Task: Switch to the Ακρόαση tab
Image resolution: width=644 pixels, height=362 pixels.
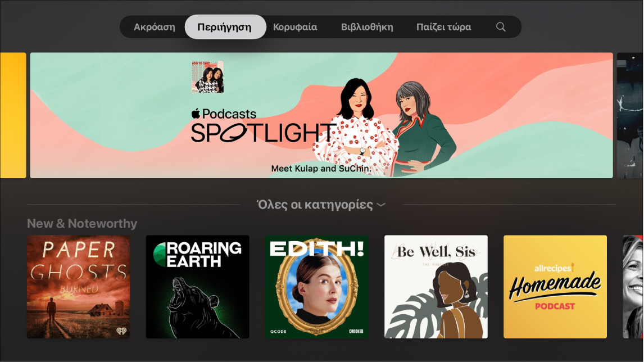Action: (155, 27)
